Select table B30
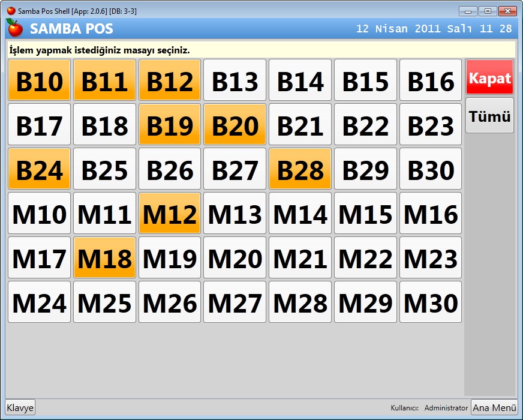523x420 pixels. 431,169
